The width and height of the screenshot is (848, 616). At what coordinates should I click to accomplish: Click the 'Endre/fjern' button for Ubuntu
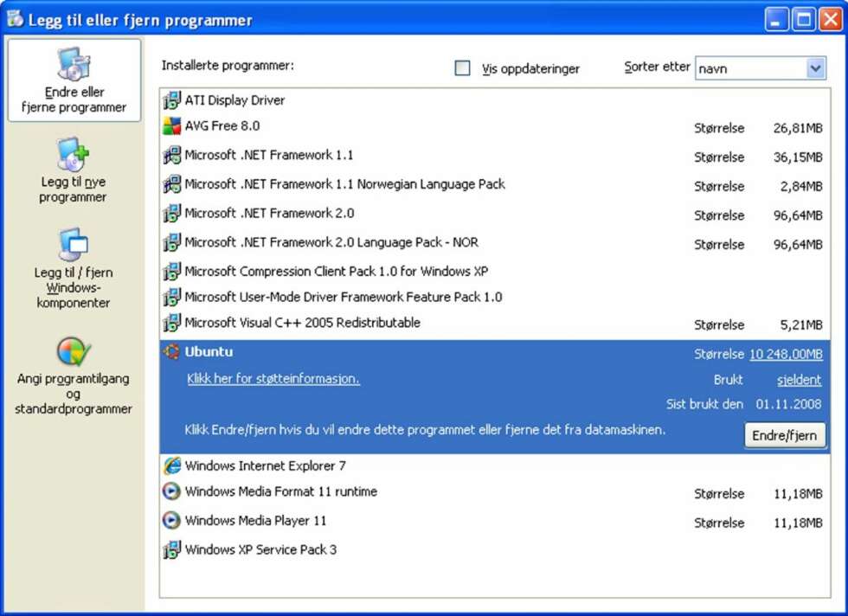(785, 435)
